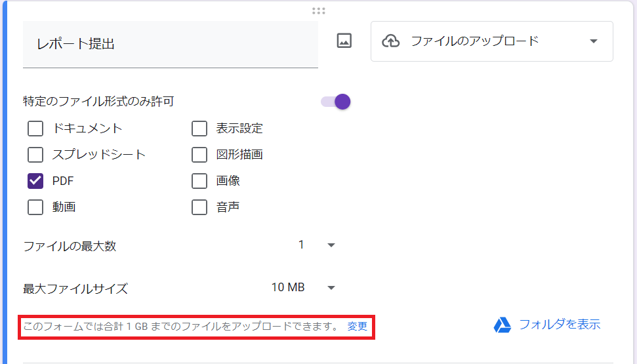Add an image to the question

coord(344,41)
